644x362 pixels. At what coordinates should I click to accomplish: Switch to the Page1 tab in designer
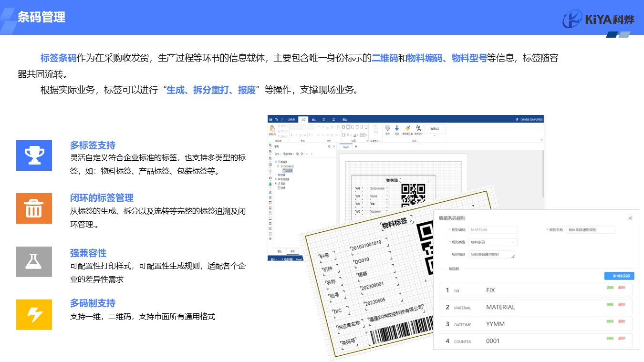pos(346,147)
